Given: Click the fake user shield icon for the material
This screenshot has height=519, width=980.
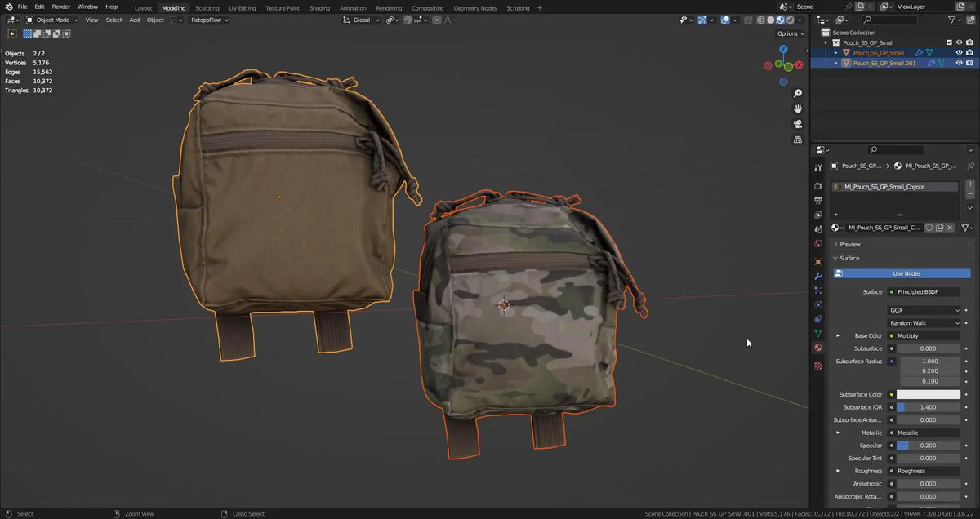Looking at the screenshot, I should [929, 228].
